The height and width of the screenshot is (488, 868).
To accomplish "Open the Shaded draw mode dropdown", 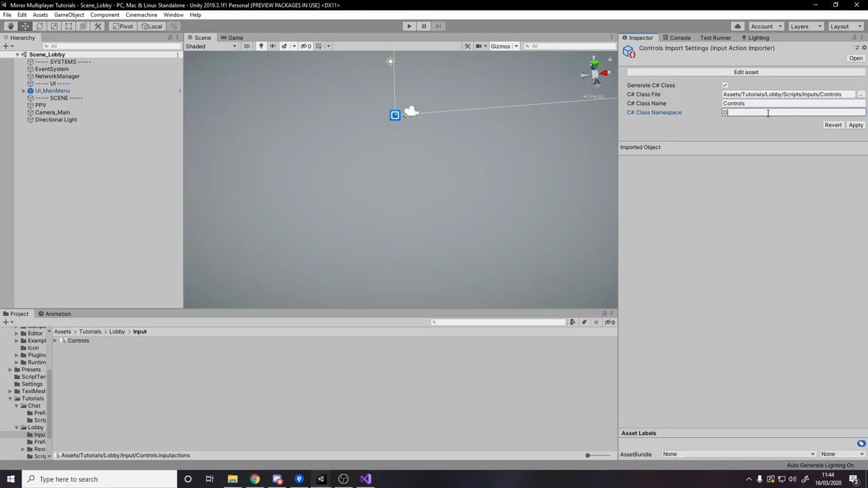I will tap(210, 46).
